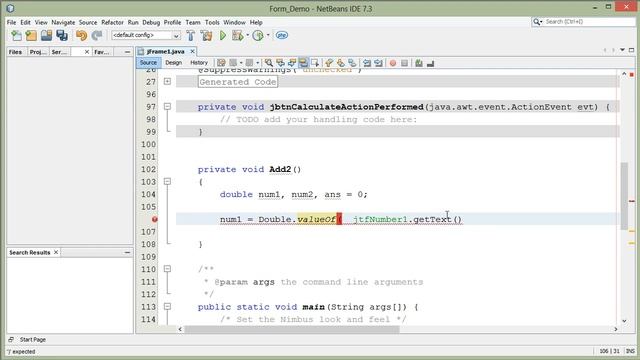This screenshot has width=640, height=360.
Task: Click the Shift Line Right icon
Action: pyautogui.click(x=378, y=63)
